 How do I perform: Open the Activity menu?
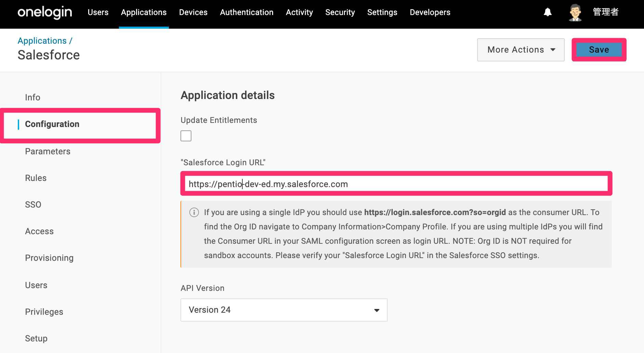point(299,12)
